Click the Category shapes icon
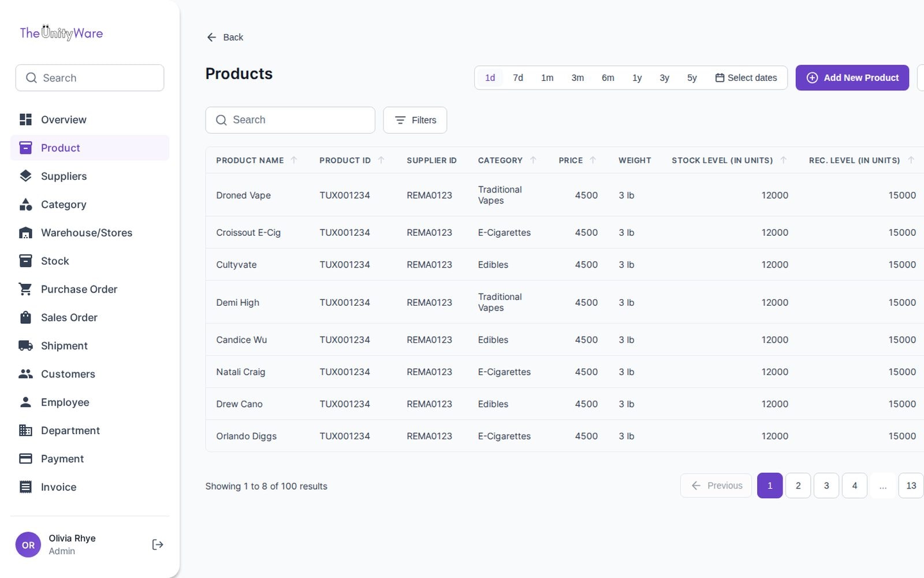 25,205
